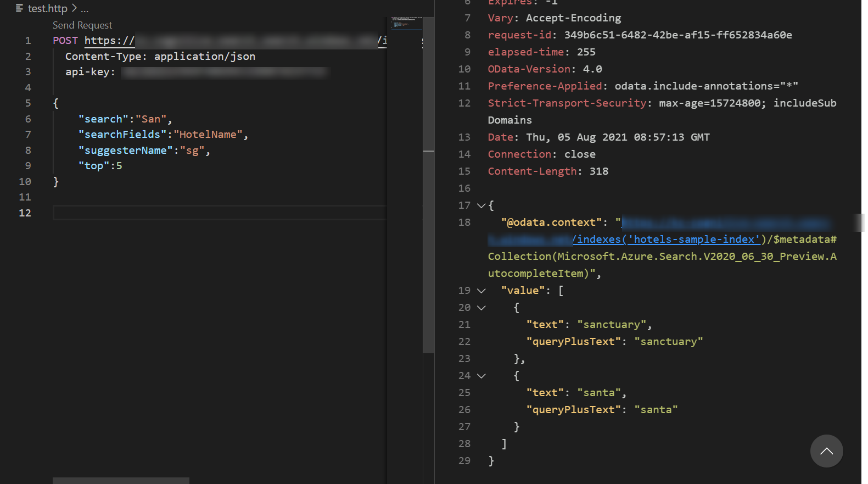Collapse the response JSON root at line 17
The width and height of the screenshot is (868, 484).
click(481, 205)
